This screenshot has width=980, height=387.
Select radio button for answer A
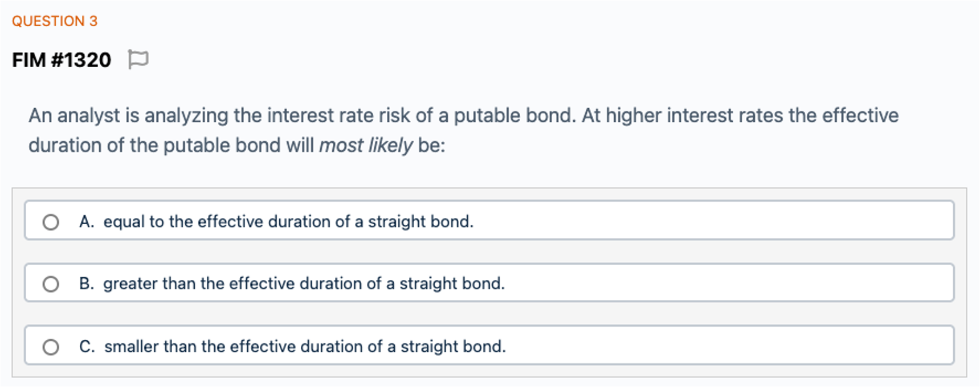[x=51, y=222]
